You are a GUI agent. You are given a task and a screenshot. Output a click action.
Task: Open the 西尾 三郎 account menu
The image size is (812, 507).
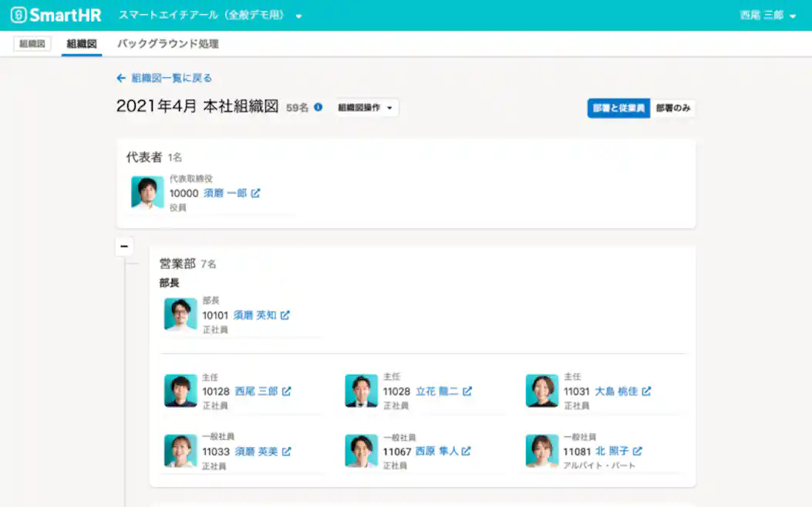(767, 13)
